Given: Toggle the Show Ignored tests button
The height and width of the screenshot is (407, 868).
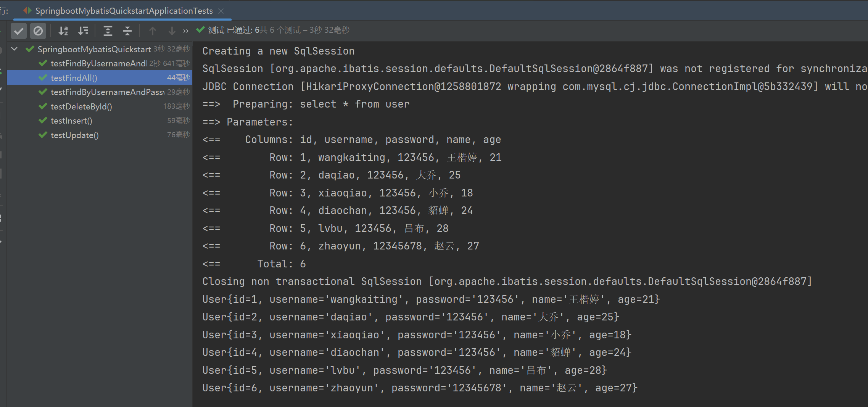Looking at the screenshot, I should pos(38,31).
